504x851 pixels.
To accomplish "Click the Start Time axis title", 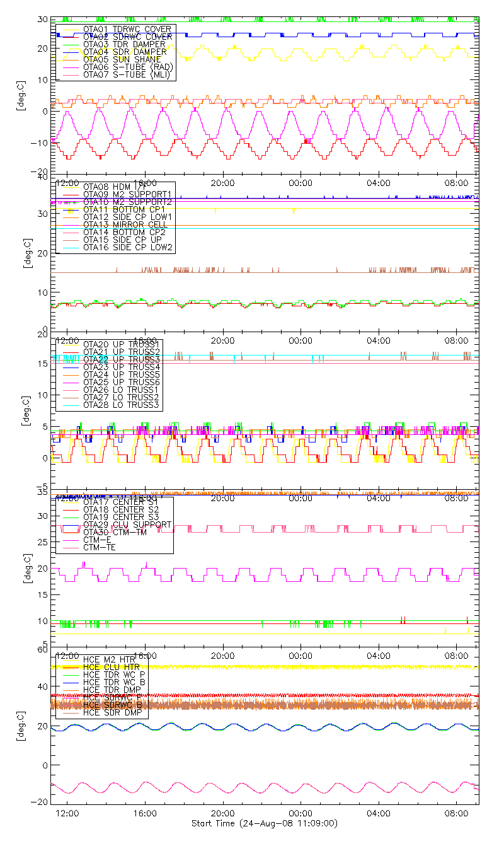I will [x=264, y=824].
